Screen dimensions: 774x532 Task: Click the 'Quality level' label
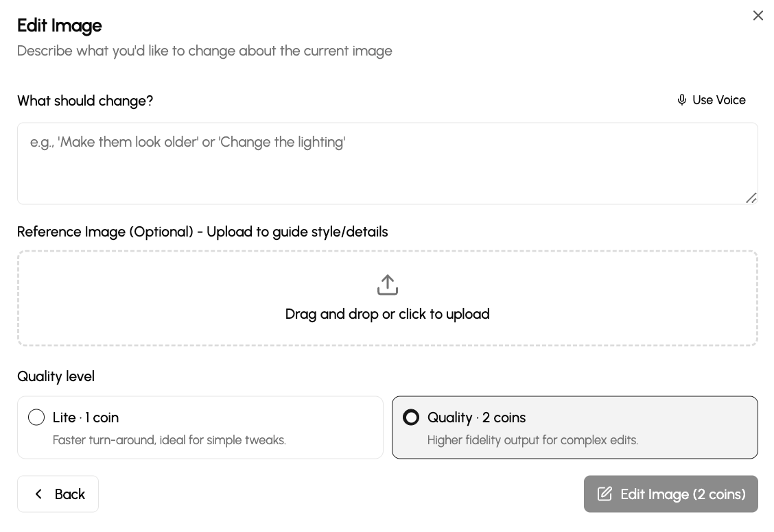(x=56, y=376)
